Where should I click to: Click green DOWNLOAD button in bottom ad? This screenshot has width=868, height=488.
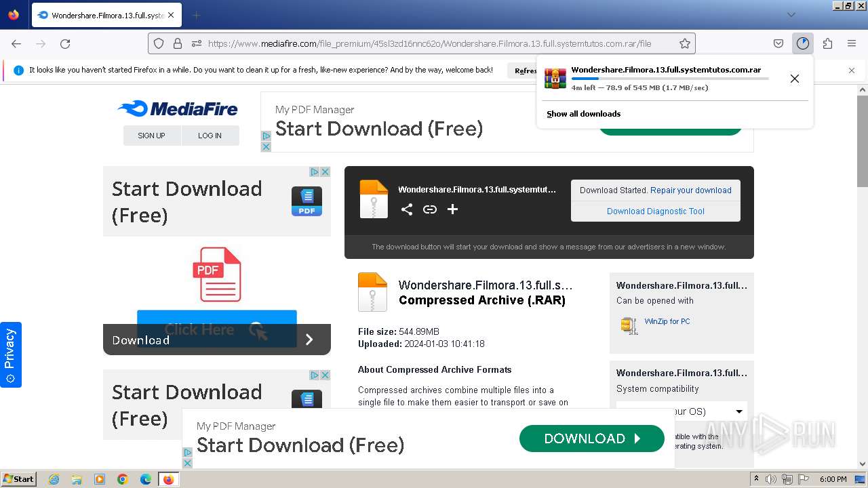coord(592,439)
